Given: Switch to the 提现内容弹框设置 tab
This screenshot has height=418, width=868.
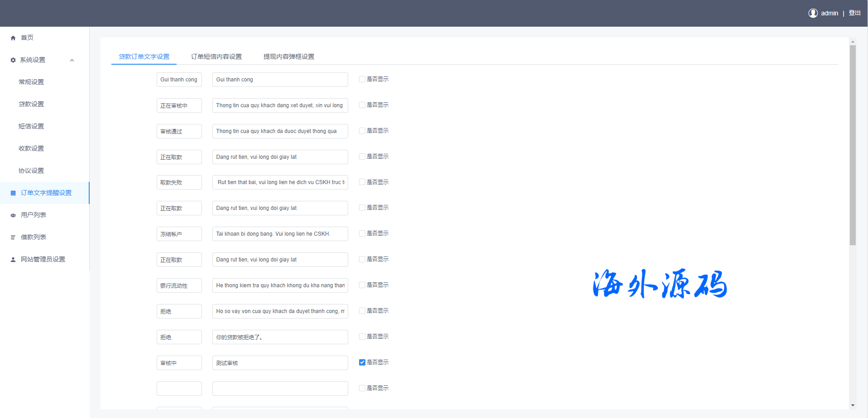Looking at the screenshot, I should coord(288,57).
